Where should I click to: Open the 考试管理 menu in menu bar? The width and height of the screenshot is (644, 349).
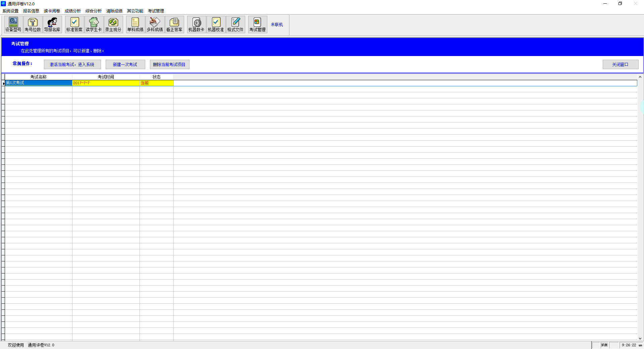click(x=156, y=11)
